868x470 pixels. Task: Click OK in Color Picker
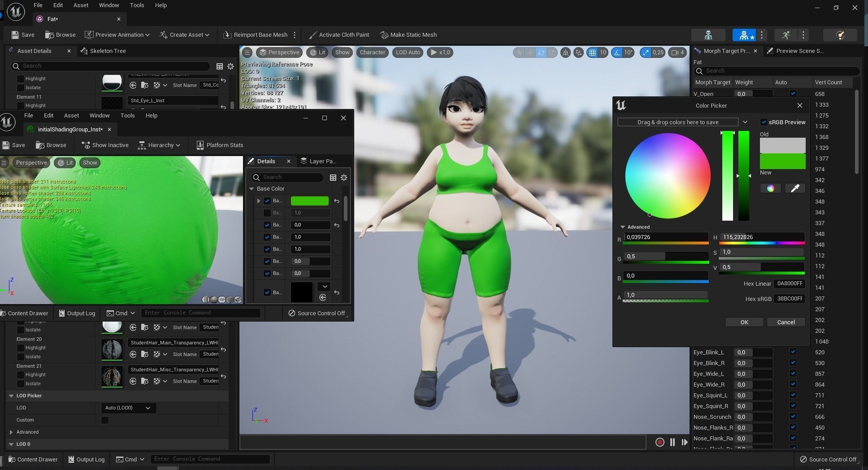[x=744, y=322]
